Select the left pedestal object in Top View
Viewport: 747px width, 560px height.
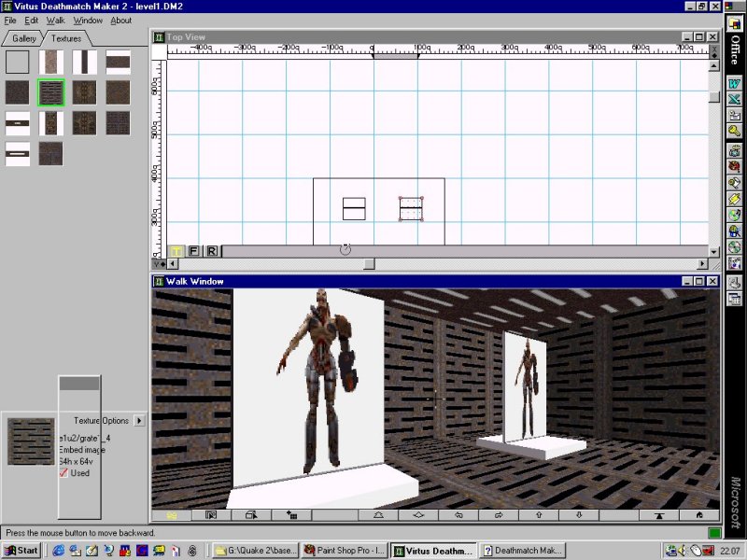tap(354, 209)
